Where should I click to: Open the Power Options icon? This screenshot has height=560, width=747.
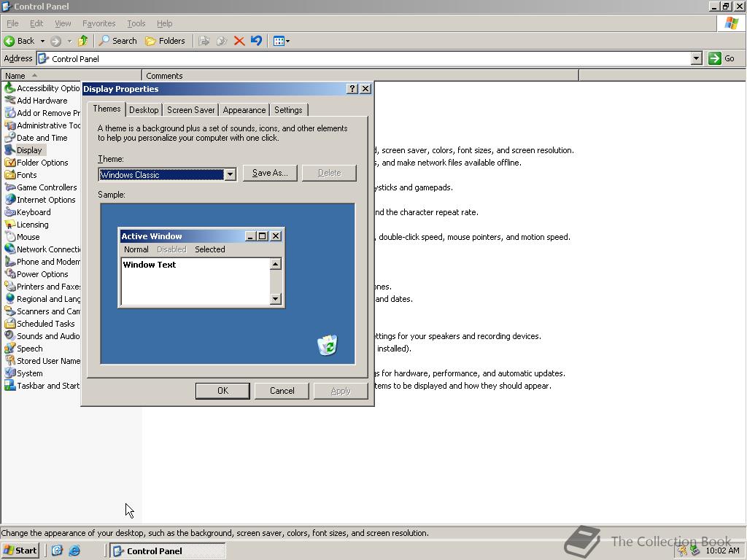(10, 274)
